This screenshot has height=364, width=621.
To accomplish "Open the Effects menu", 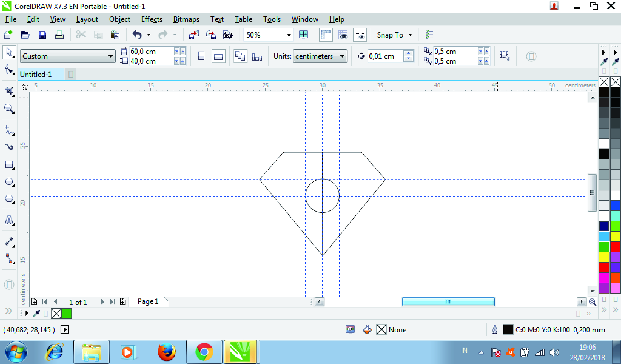I will (x=152, y=19).
